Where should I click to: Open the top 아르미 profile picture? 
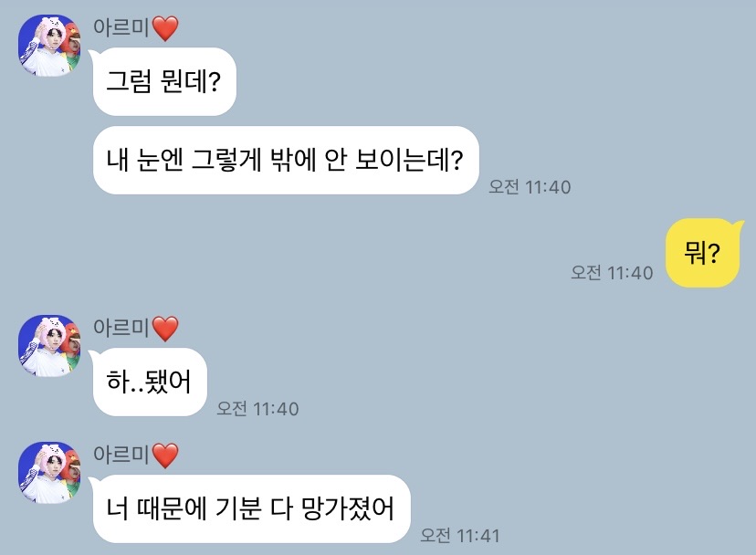tap(49, 46)
